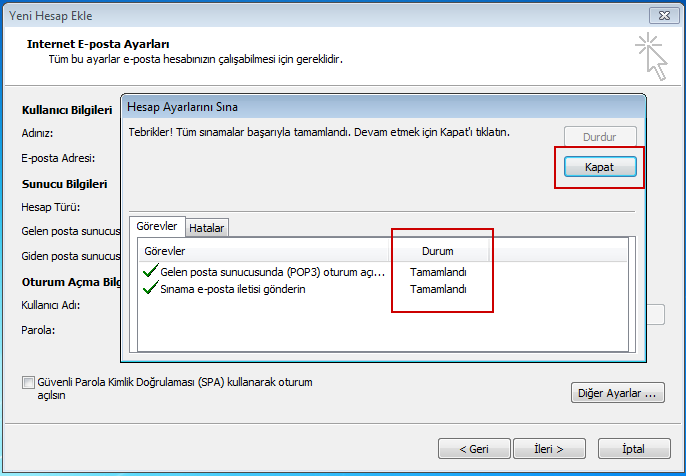
Task: Open Diğer Ayarlar settings
Action: [x=617, y=393]
